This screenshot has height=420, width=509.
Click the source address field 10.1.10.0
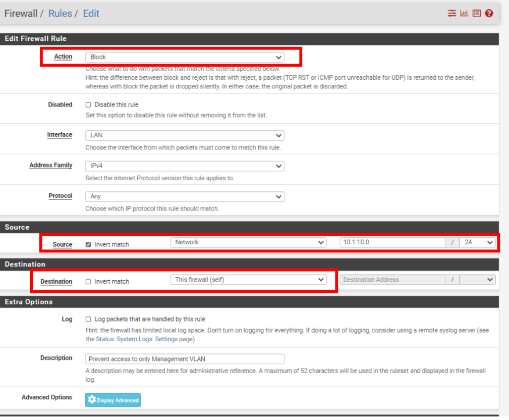pos(392,243)
